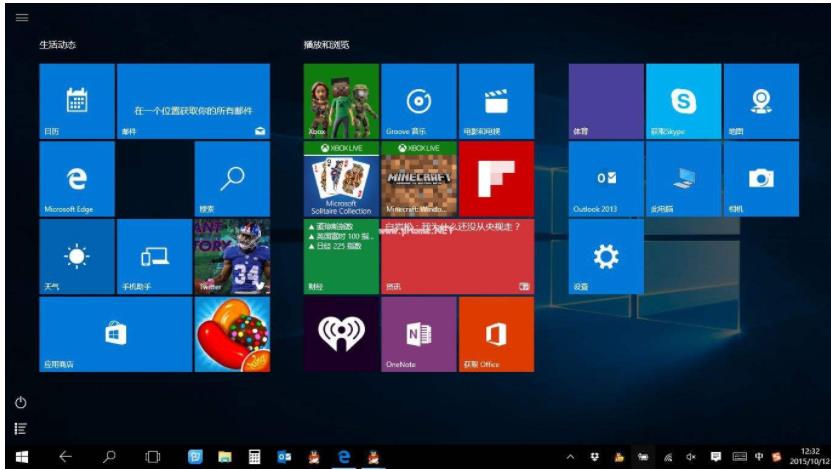Open the 日历 calendar tile
The image size is (831, 470).
click(x=77, y=101)
